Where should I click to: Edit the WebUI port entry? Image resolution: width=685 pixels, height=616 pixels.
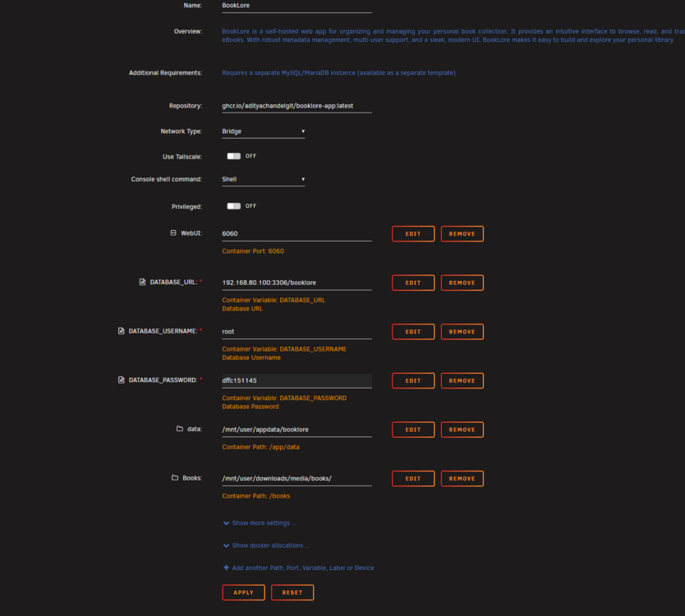(413, 234)
